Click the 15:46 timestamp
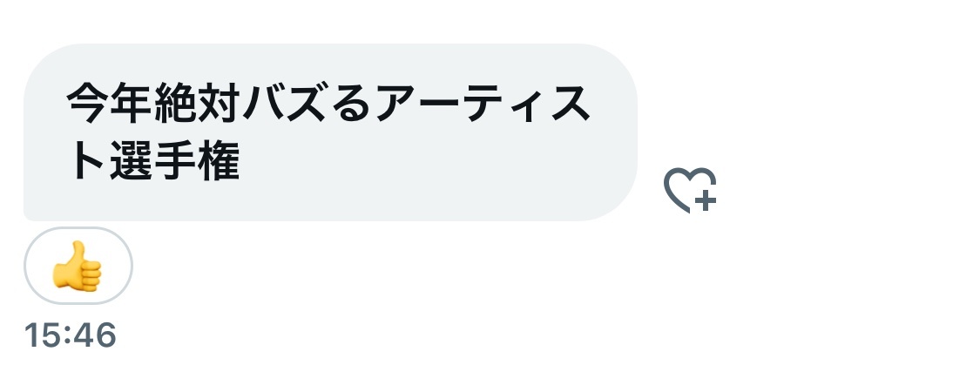980x365 pixels. (70, 335)
